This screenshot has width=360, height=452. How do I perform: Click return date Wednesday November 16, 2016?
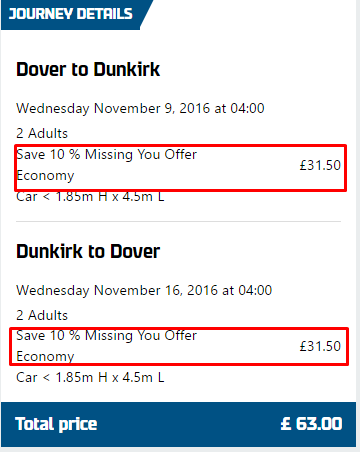coord(117,290)
